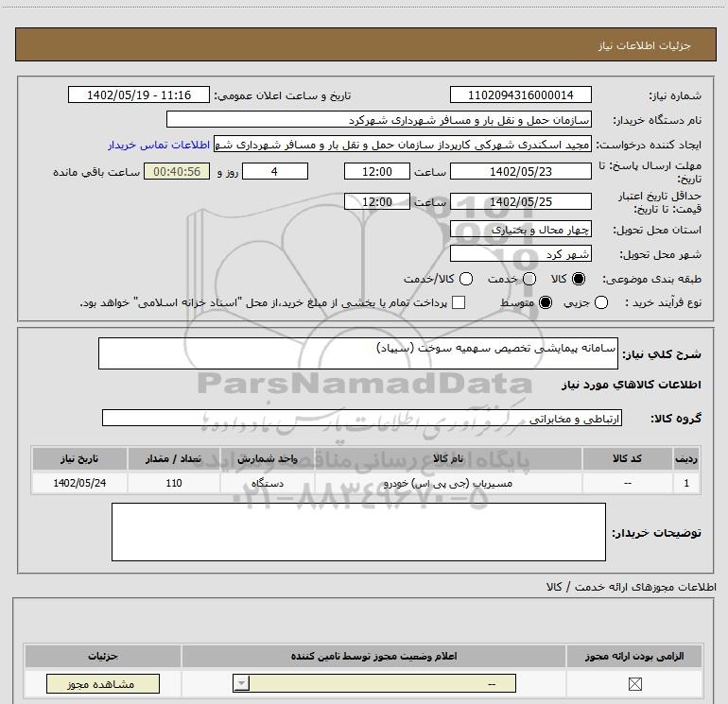
Task: Click the شماره نیاز field 1102094316000014
Action: click(520, 94)
